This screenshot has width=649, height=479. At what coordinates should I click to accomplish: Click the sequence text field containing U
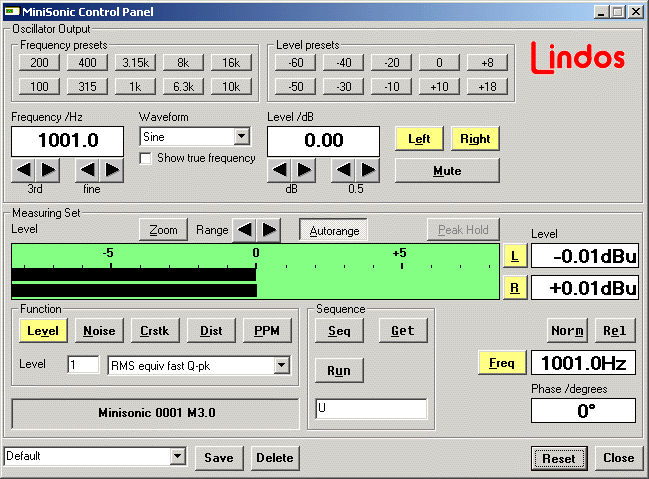pos(371,409)
